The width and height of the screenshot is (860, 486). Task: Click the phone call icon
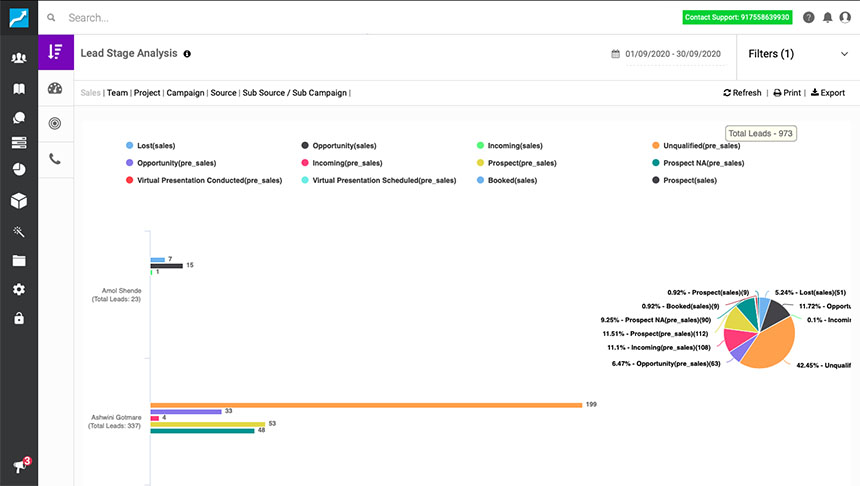point(56,159)
